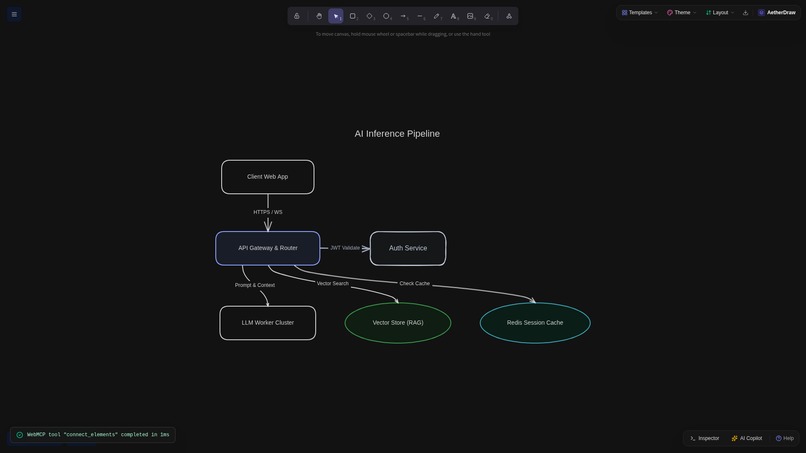
Task: Select the Selection arrow tool
Action: pos(336,16)
